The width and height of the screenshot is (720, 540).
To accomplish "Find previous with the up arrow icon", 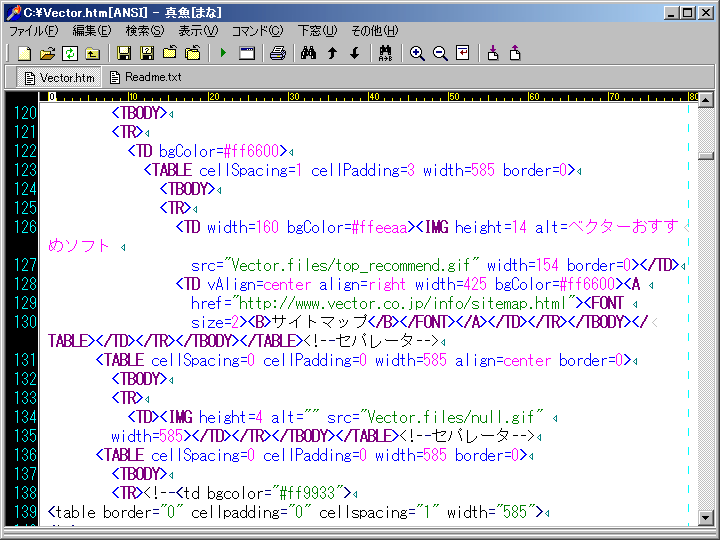I will click(x=332, y=53).
